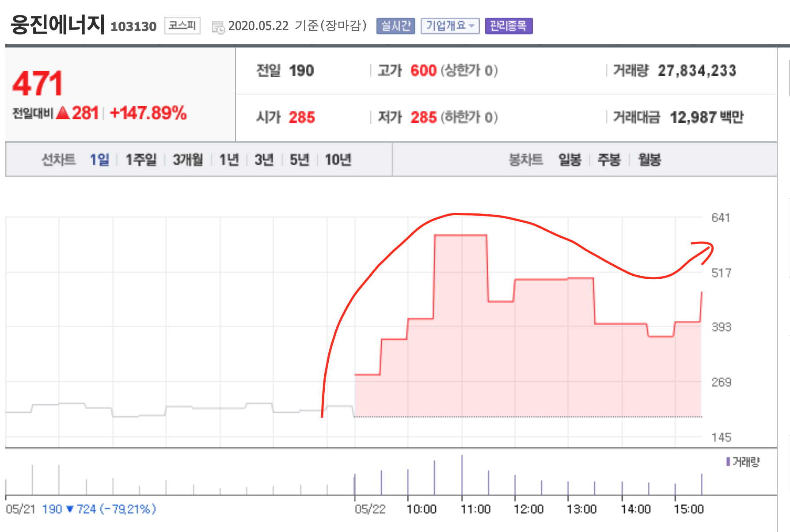Click the current price 471
Viewport: 790px width, 532px height.
[38, 84]
